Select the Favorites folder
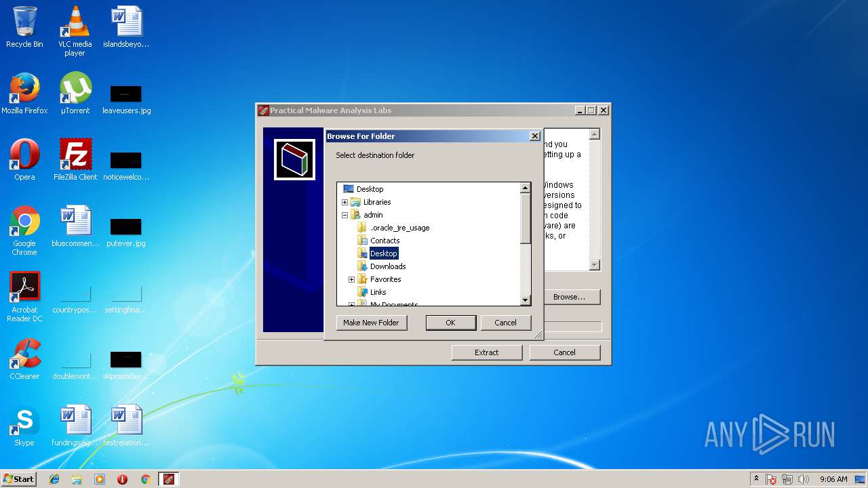Screen dimensions: 868x488 click(x=385, y=279)
